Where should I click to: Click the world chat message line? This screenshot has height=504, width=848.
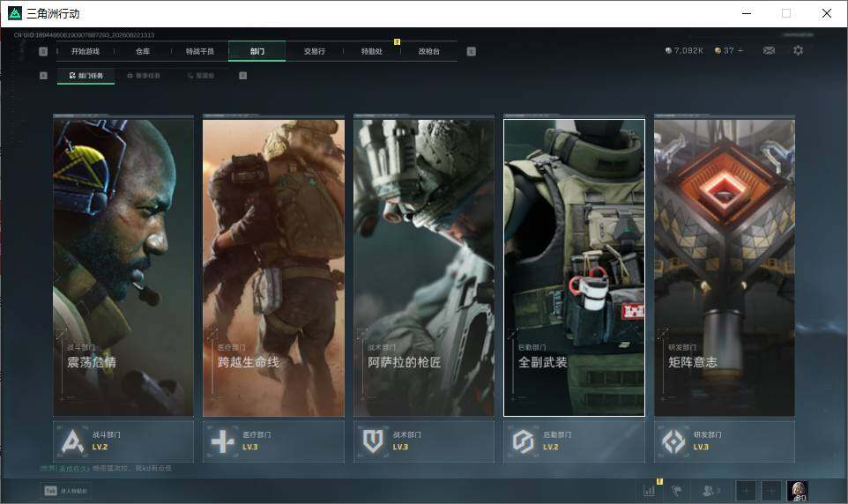(106, 468)
